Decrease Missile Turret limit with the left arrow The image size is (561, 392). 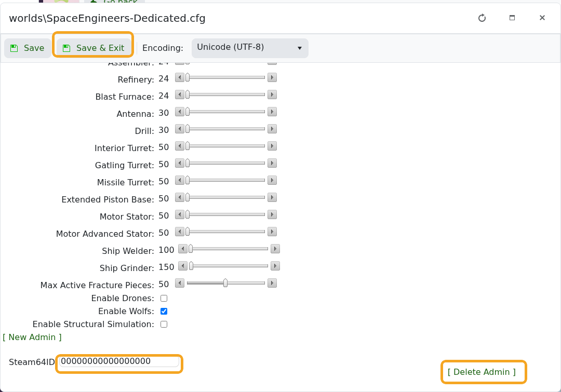pyautogui.click(x=180, y=180)
